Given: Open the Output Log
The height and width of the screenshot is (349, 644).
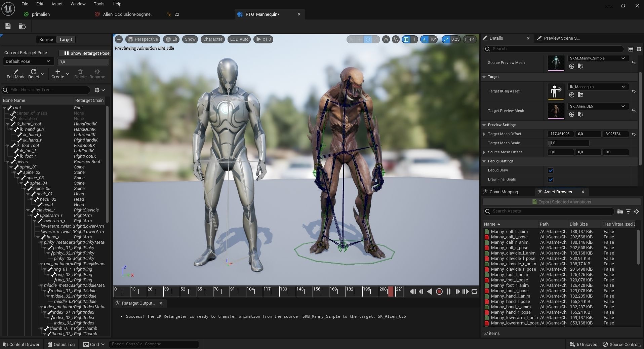Looking at the screenshot, I should click(x=61, y=344).
